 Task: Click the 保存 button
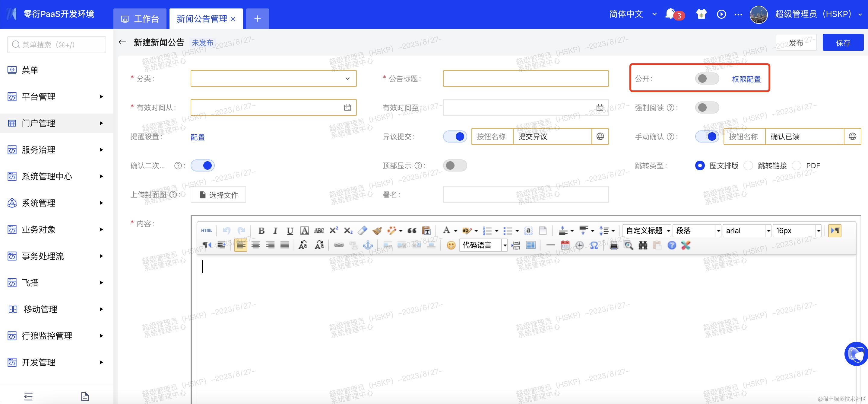(x=843, y=43)
